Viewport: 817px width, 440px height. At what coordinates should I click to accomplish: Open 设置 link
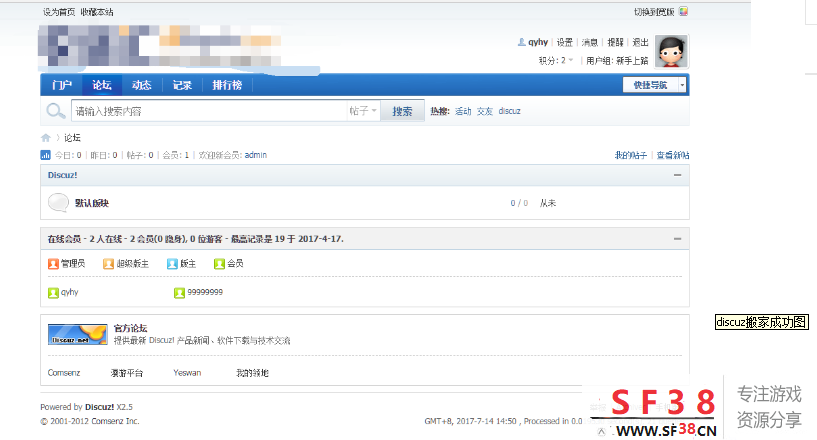click(x=564, y=42)
